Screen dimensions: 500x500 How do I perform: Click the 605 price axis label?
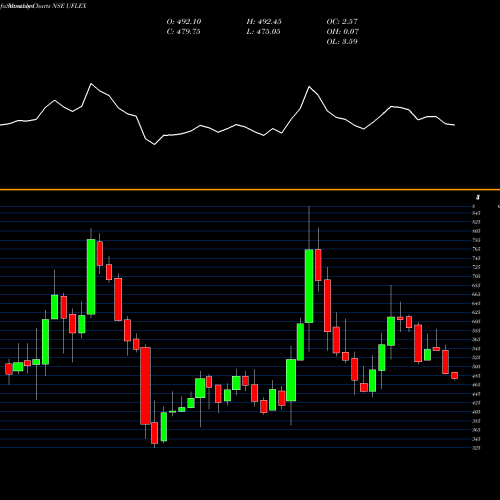476,321
